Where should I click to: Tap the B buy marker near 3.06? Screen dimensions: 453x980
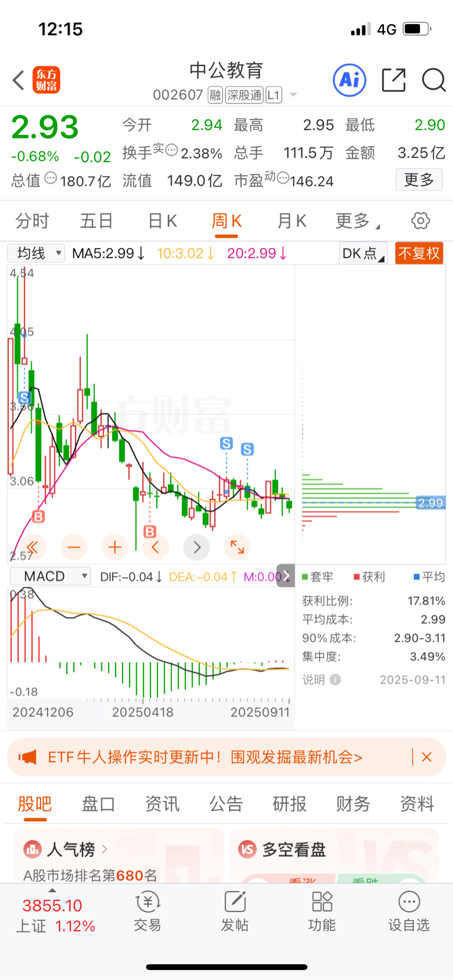(38, 517)
